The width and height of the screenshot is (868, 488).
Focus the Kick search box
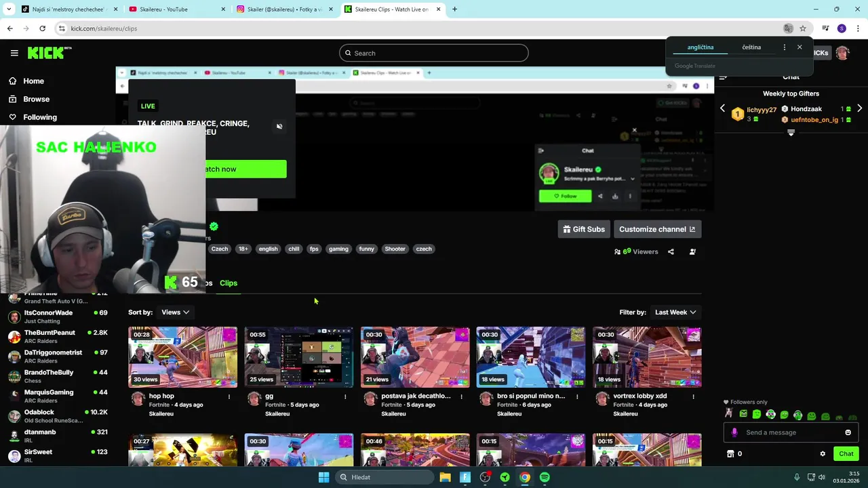coord(434,53)
